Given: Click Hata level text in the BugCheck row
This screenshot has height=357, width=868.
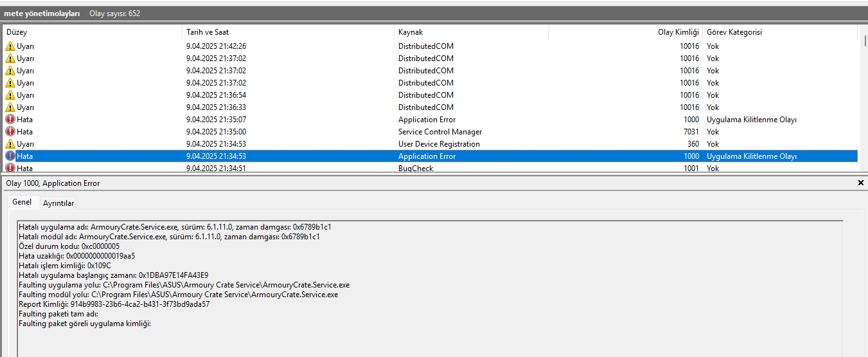Looking at the screenshot, I should [24, 168].
